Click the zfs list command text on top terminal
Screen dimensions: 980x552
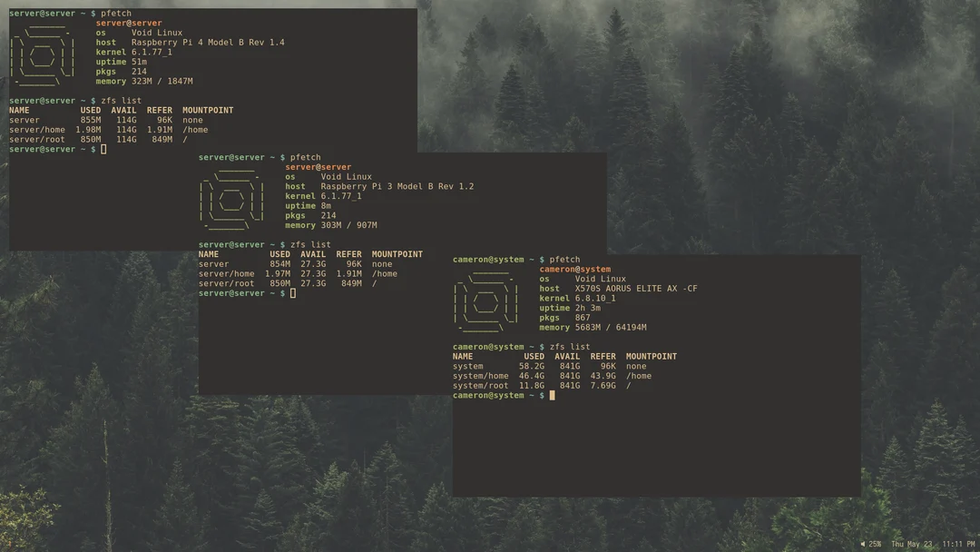point(121,100)
